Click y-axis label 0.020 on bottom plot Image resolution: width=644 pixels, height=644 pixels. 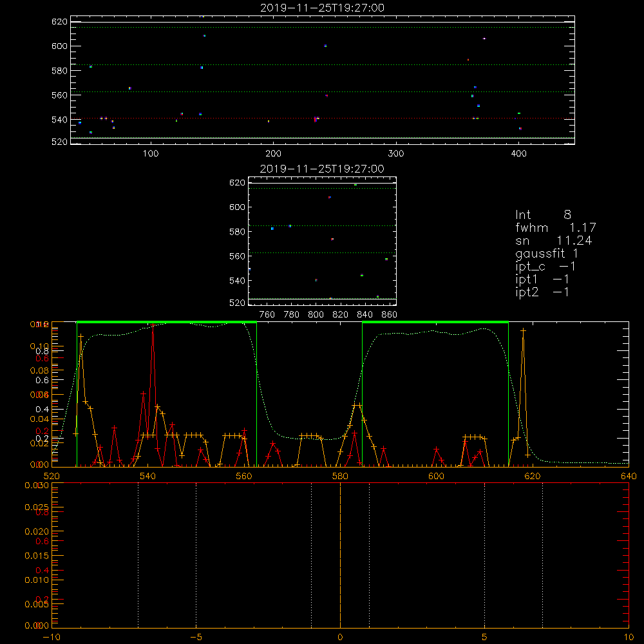coord(37,531)
